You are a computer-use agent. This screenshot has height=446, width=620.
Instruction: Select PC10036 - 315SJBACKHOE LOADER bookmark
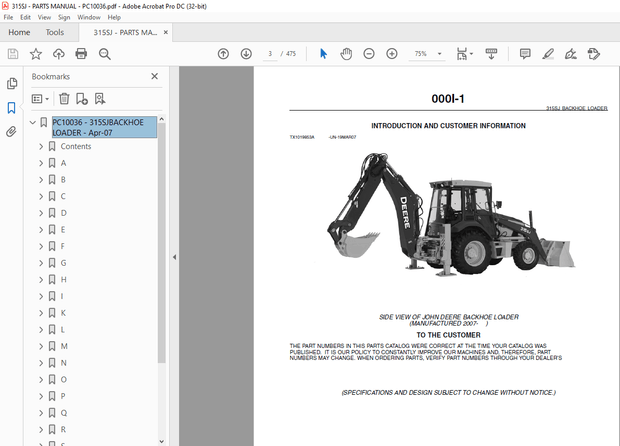click(x=104, y=127)
